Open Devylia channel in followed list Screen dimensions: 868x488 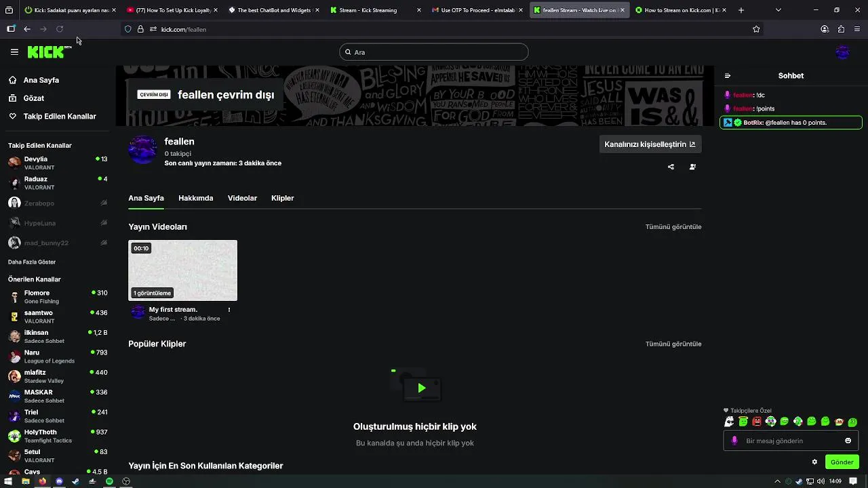[x=58, y=163]
